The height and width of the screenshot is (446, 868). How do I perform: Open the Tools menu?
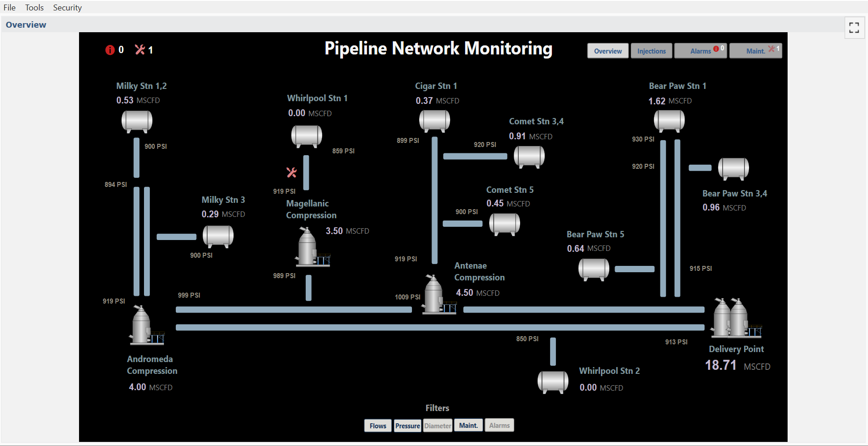pos(35,7)
